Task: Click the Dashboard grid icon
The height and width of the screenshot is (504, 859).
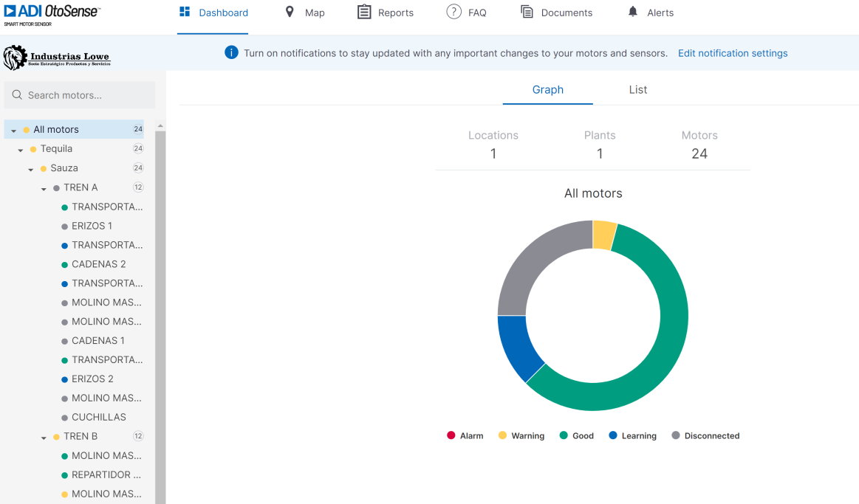Action: [185, 13]
